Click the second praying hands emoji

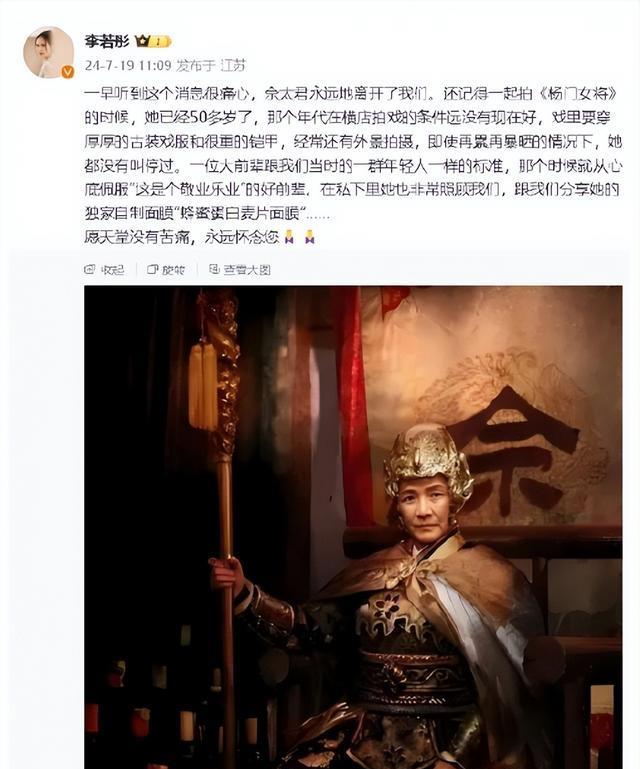309,237
